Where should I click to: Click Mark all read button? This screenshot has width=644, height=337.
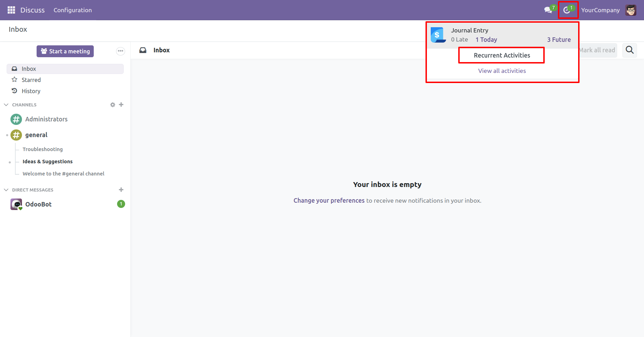click(x=597, y=50)
